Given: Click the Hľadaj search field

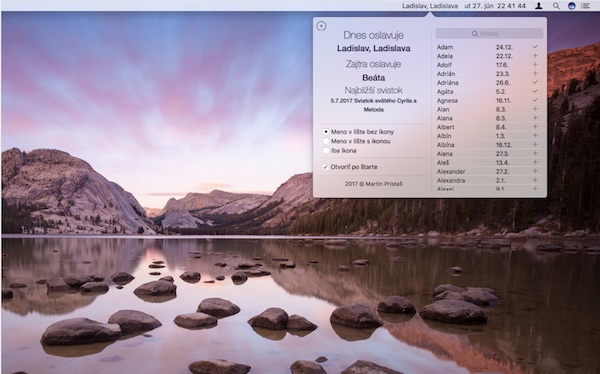Looking at the screenshot, I should [489, 34].
